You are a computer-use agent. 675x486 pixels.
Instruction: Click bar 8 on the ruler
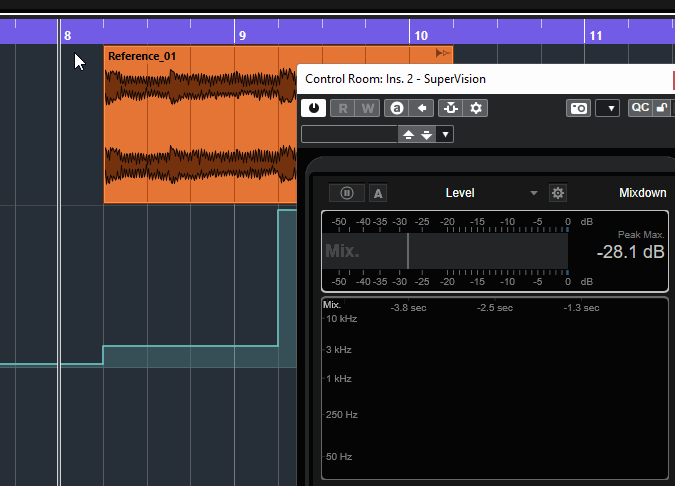[x=67, y=36]
